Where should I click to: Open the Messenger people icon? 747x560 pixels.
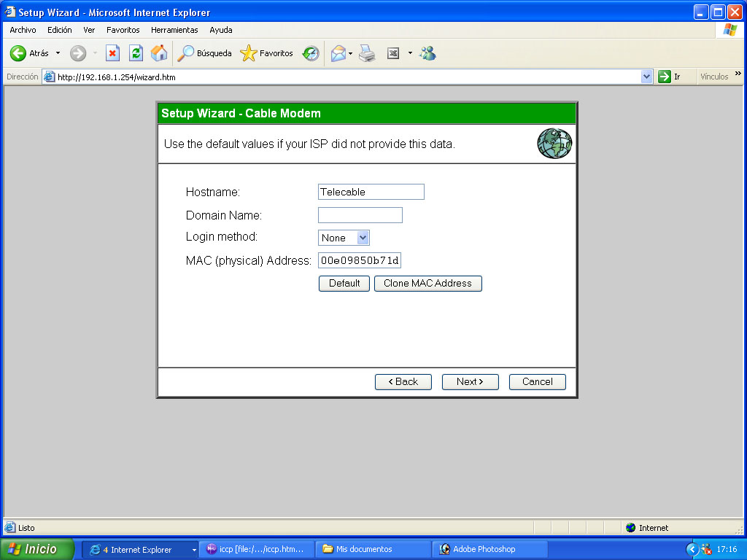tap(427, 52)
